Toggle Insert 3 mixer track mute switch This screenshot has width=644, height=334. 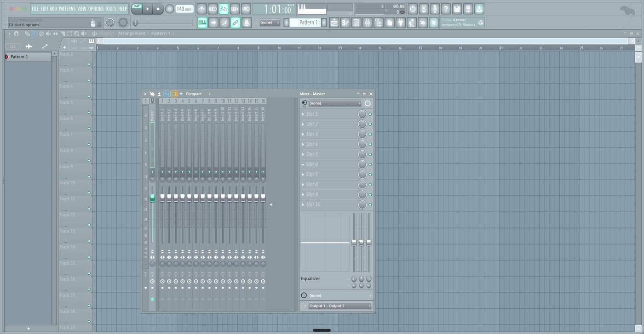(176, 172)
